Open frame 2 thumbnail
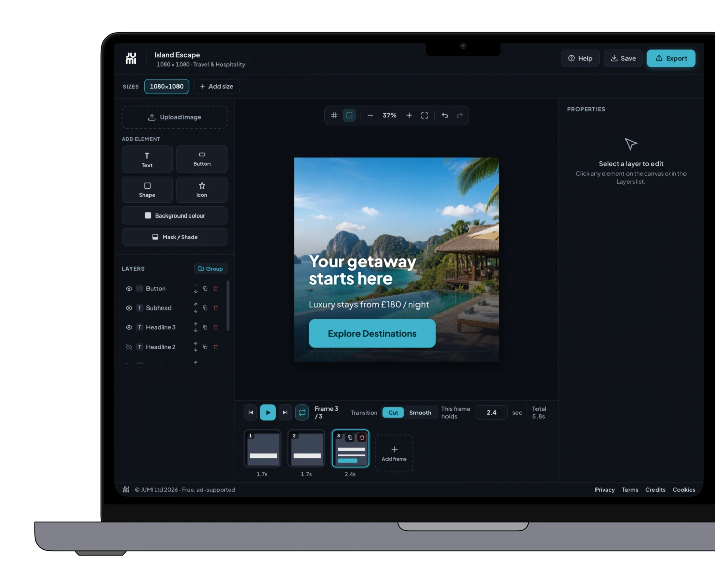The width and height of the screenshot is (715, 588). (x=307, y=449)
